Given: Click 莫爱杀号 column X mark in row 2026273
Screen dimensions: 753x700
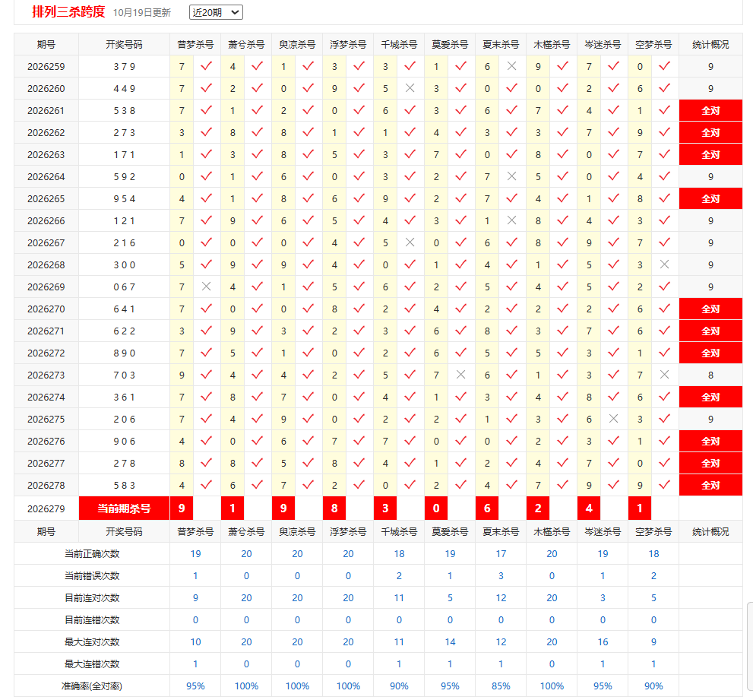Looking at the screenshot, I should tap(461, 375).
